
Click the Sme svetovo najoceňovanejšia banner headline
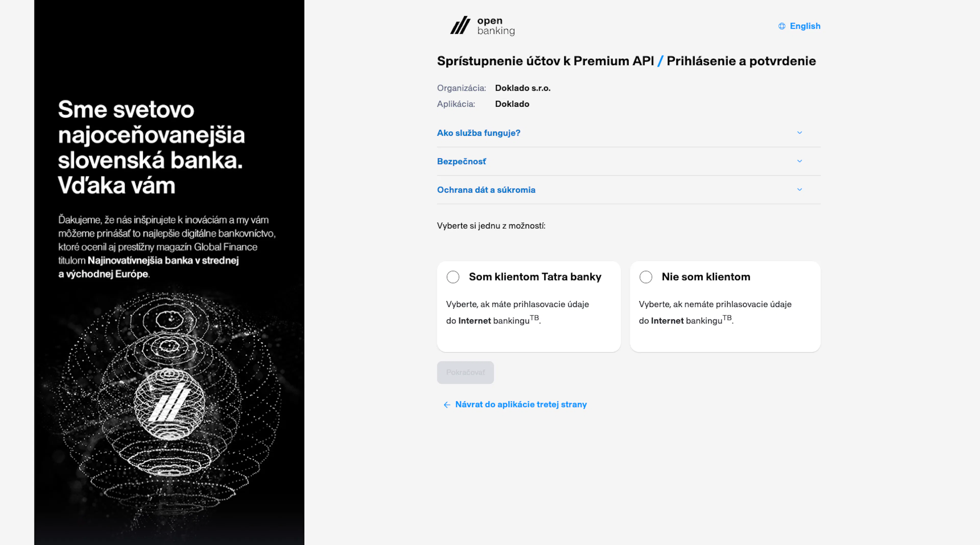[151, 147]
